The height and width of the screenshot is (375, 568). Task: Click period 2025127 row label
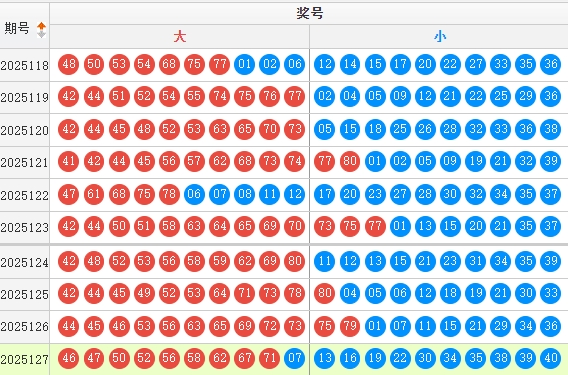(25, 359)
